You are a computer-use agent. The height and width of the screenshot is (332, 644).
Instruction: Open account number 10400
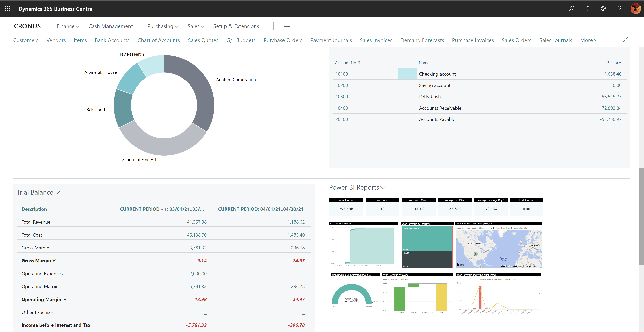coord(341,108)
